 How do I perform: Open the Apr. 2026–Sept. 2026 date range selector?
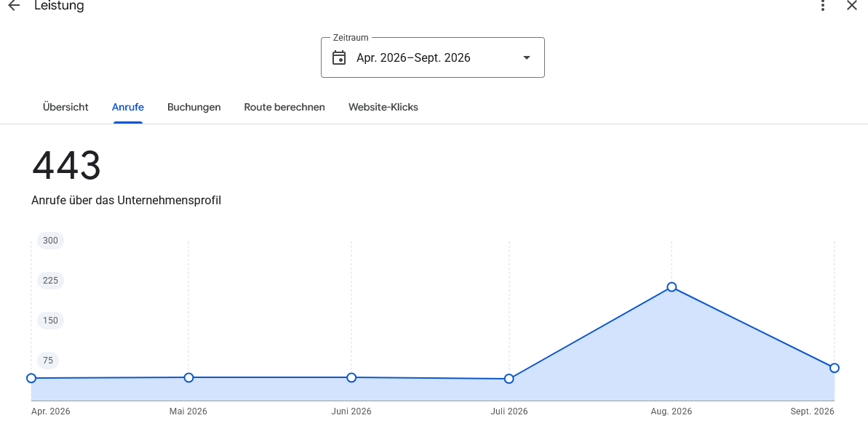(x=433, y=57)
